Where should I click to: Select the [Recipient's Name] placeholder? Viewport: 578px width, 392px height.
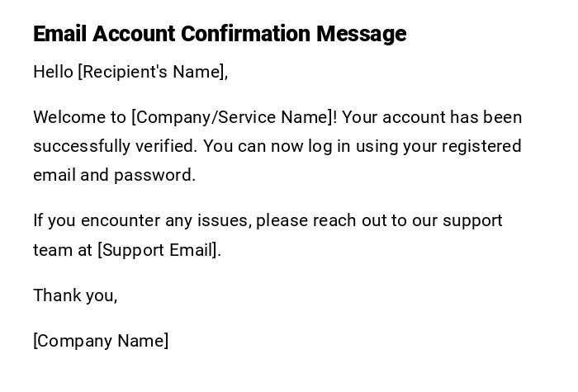[153, 72]
